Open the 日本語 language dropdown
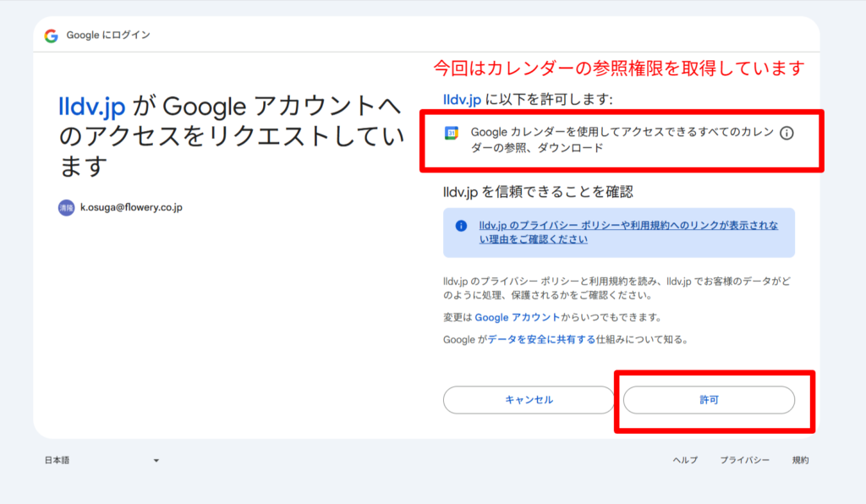Image resolution: width=866 pixels, height=504 pixels. pyautogui.click(x=101, y=460)
